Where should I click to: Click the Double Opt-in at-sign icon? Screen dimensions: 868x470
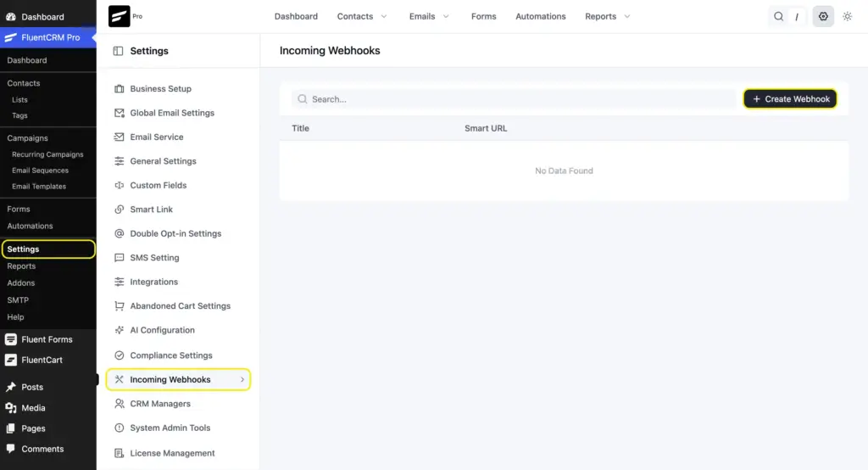[x=119, y=233]
